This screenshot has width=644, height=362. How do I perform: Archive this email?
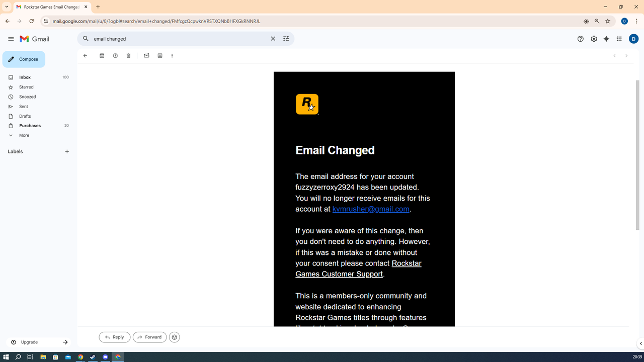pyautogui.click(x=102, y=56)
